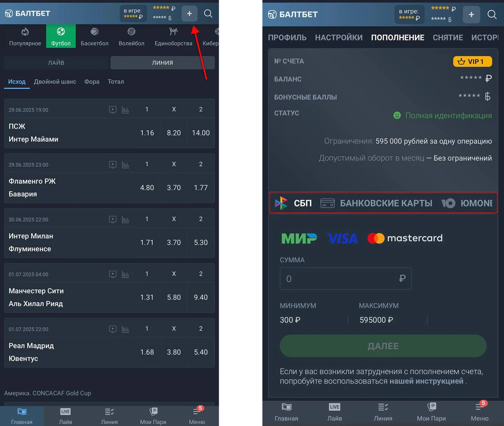The width and height of the screenshot is (504, 426).
Task: Pick odds 1.16 for ПСЖ win
Action: [147, 133]
